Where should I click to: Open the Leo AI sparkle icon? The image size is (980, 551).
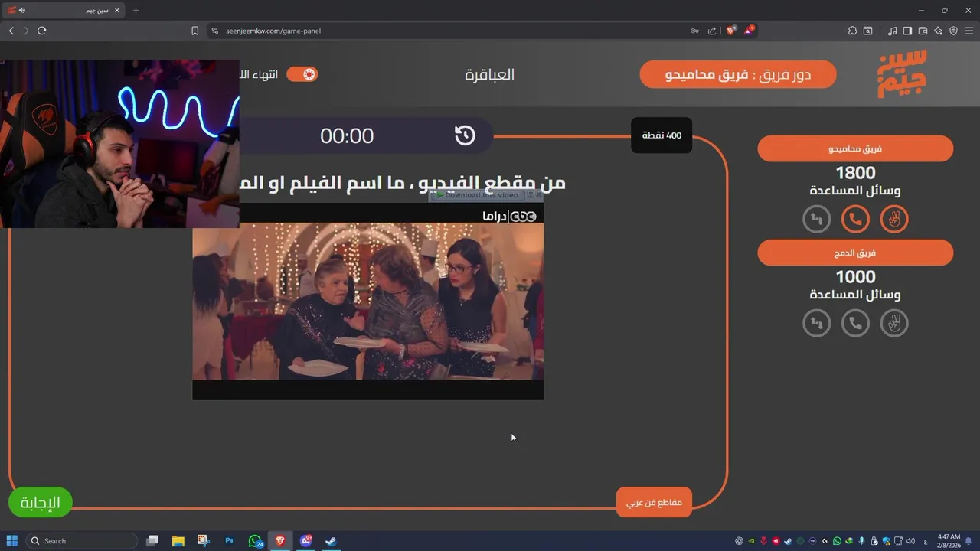pos(938,31)
